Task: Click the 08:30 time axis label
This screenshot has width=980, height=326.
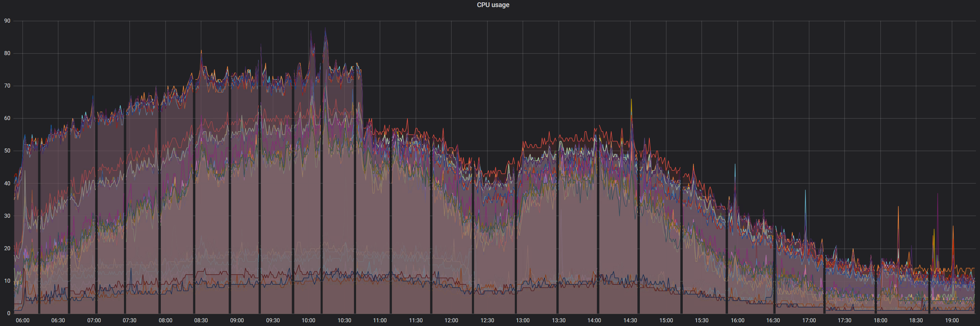Action: pyautogui.click(x=201, y=320)
